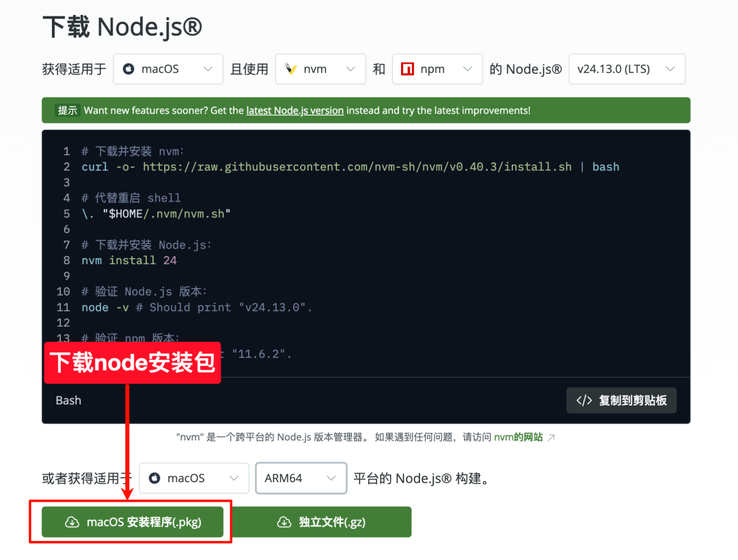Click the '# 代替重启 shell' comment line
Image resolution: width=738 pixels, height=560 pixels.
click(x=131, y=198)
